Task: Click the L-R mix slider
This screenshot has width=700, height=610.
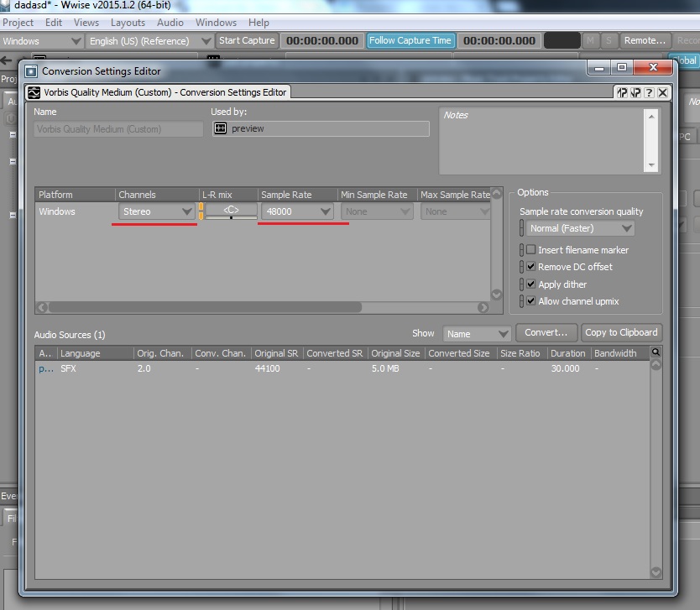Action: coord(231,211)
